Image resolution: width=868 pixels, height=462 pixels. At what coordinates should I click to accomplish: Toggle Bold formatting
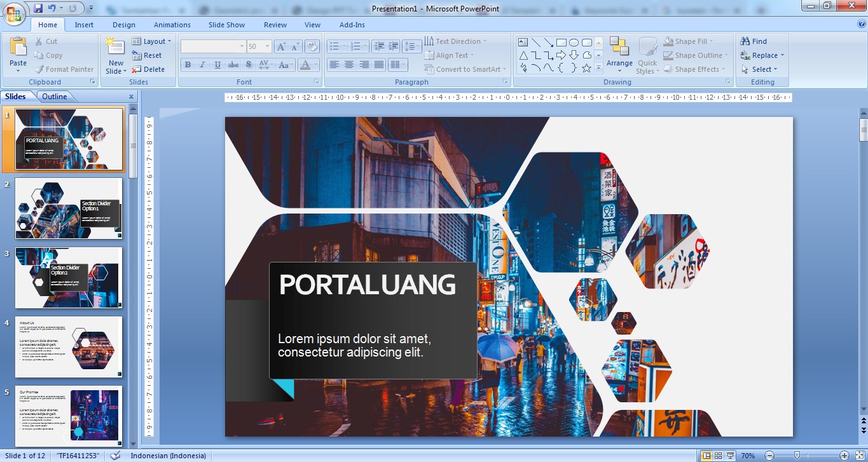[x=188, y=65]
